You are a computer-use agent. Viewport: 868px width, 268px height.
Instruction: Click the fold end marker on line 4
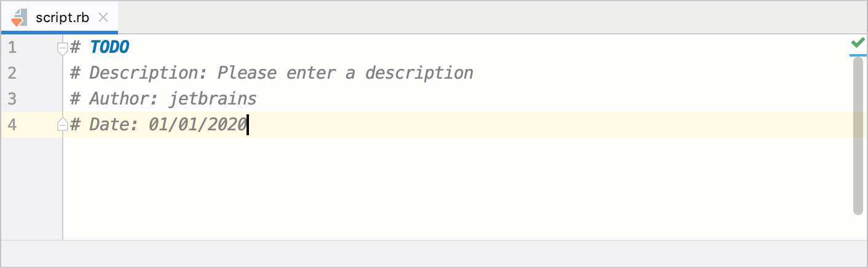point(61,125)
